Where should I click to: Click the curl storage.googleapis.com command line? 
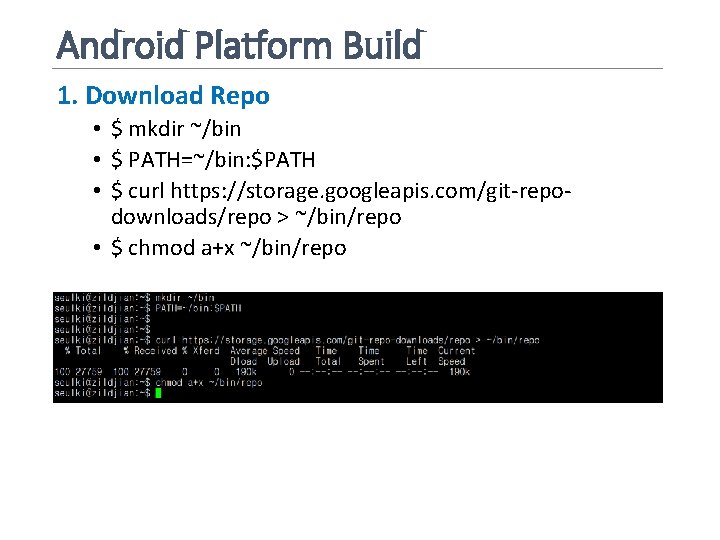341,191
